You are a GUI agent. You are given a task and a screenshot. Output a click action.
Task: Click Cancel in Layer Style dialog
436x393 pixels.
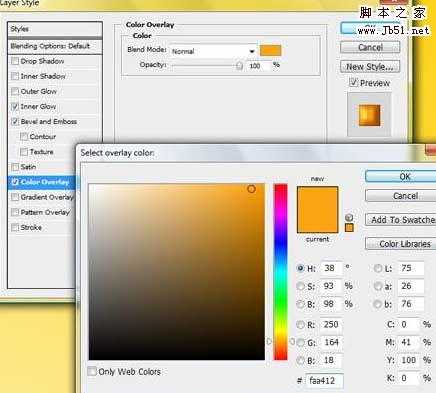(370, 47)
